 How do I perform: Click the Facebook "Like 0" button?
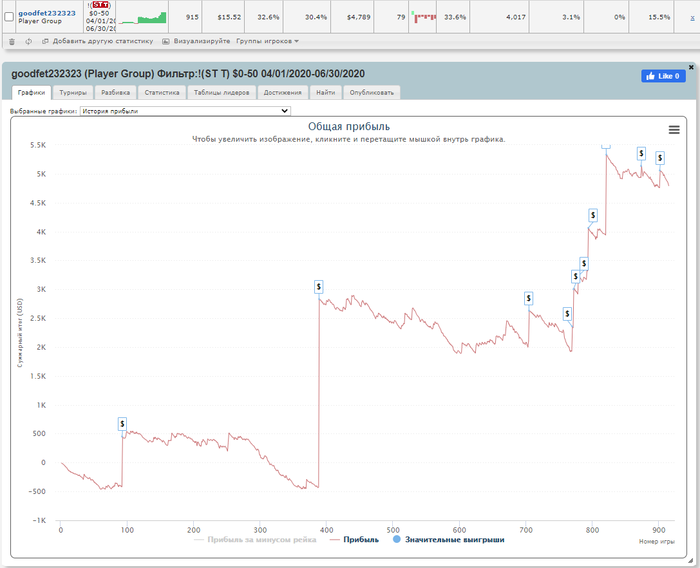(663, 76)
